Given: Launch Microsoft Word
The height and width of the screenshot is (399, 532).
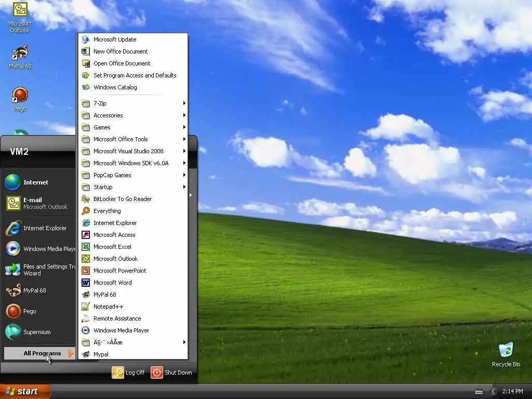Looking at the screenshot, I should point(133,283).
